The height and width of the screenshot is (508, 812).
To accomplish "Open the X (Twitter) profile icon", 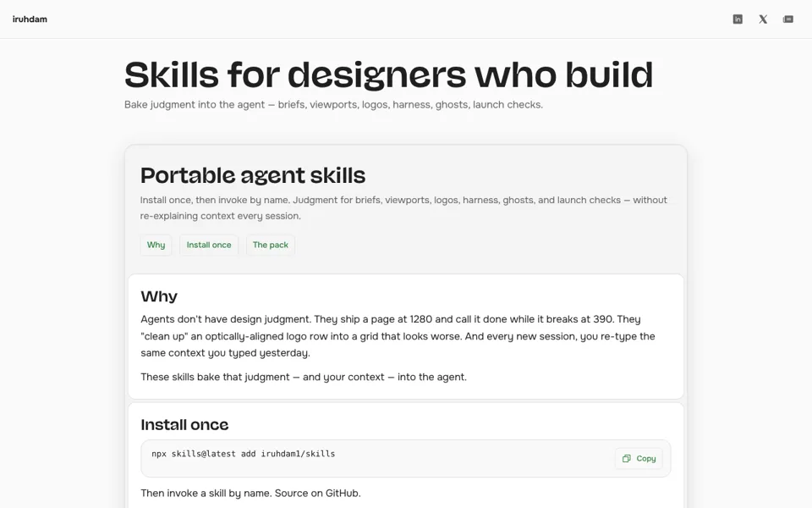I will [x=763, y=19].
